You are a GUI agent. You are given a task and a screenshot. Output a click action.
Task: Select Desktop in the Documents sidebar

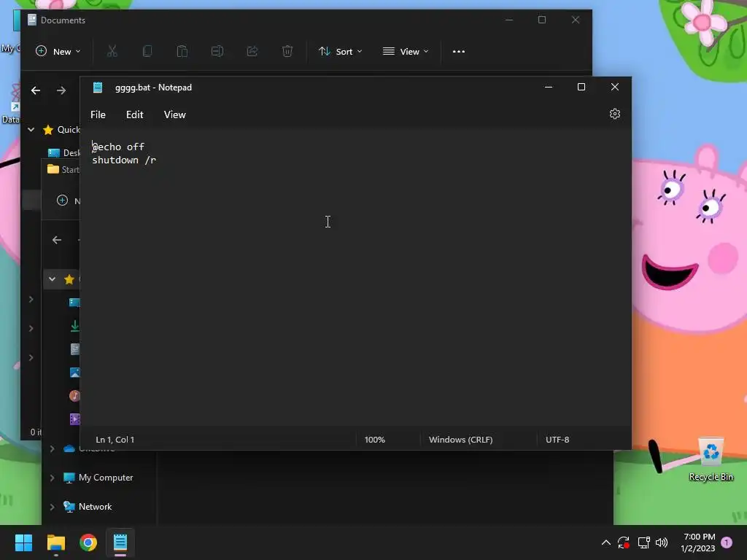(x=64, y=153)
